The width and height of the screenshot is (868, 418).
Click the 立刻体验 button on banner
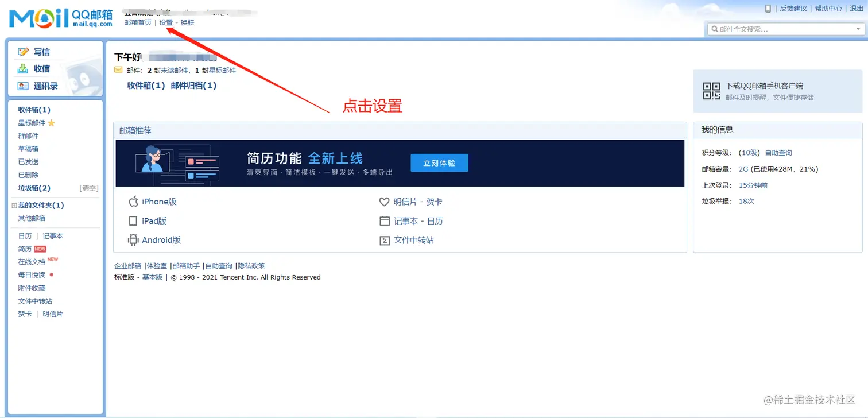pos(439,163)
